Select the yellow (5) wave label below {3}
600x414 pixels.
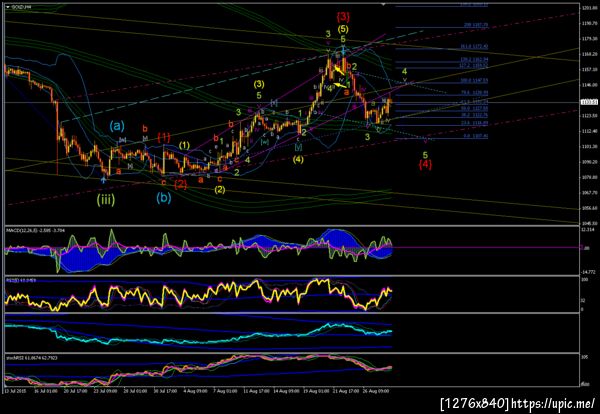tap(343, 29)
